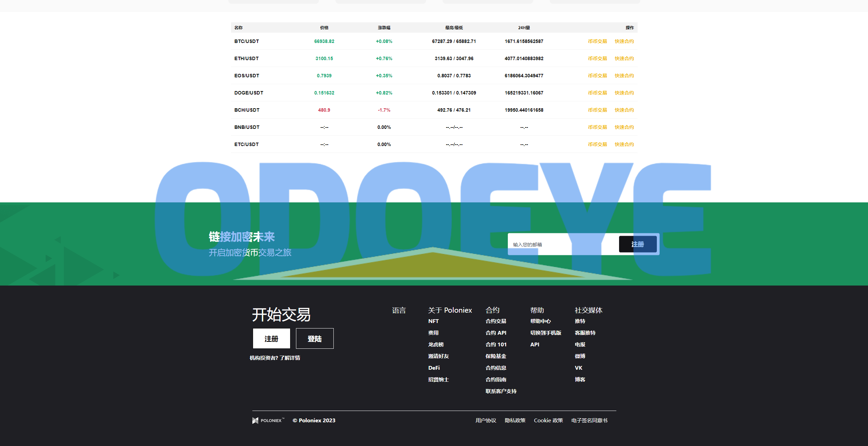The height and width of the screenshot is (446, 868).
Task: Open the 博客 social media link
Action: (x=580, y=380)
